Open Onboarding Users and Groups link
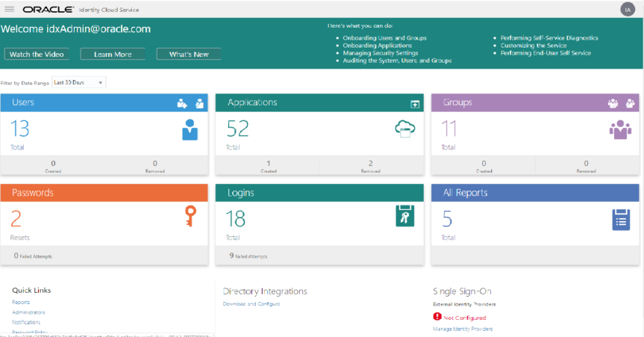 (384, 38)
